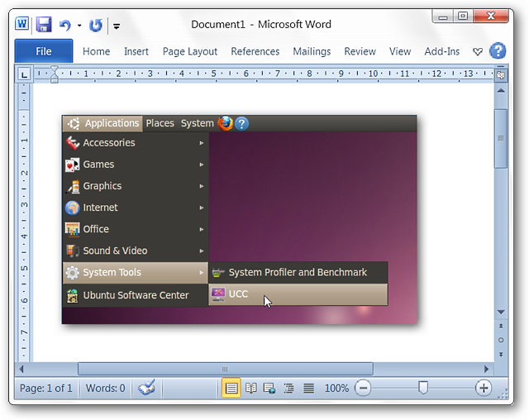Toggle the ruler view button above scrollbar
Image resolution: width=529 pixels, height=420 pixels.
(x=501, y=75)
